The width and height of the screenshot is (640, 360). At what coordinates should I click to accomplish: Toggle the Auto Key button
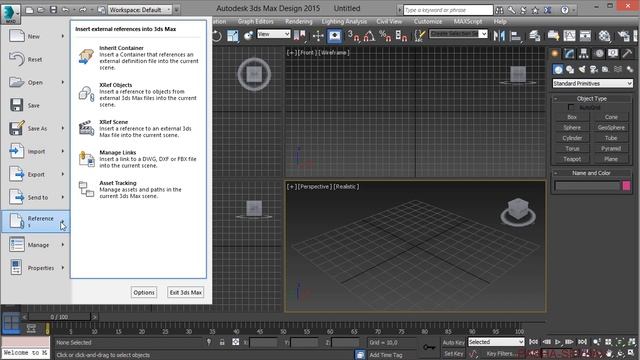[453, 342]
